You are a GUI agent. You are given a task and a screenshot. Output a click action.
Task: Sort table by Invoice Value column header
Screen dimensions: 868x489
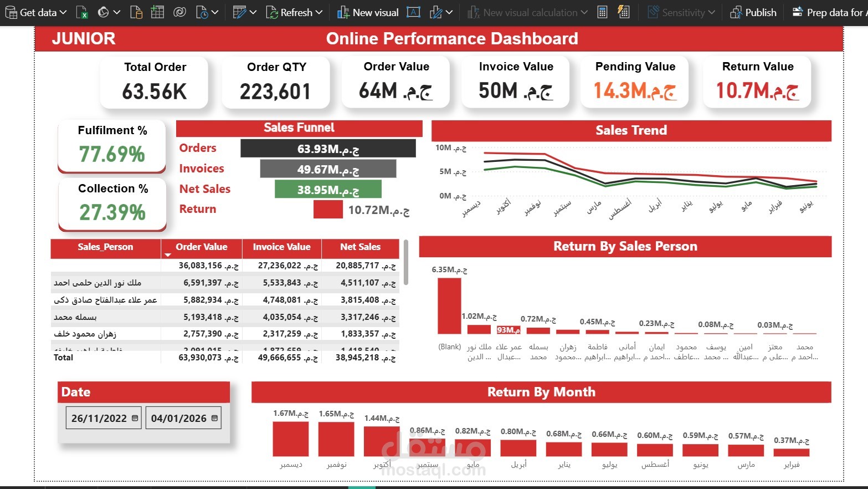[281, 247]
